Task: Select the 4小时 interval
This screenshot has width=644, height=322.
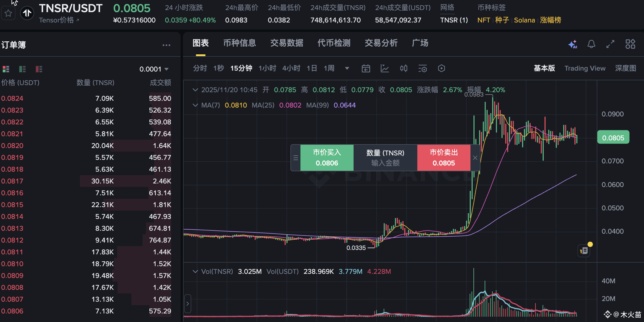Action: pos(291,69)
